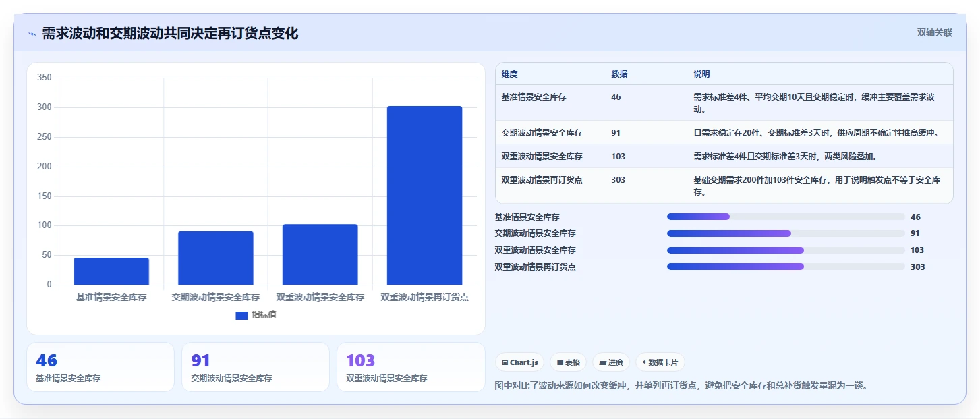Image resolution: width=980 pixels, height=419 pixels.
Task: Click the 进度 tag chip
Action: [611, 362]
